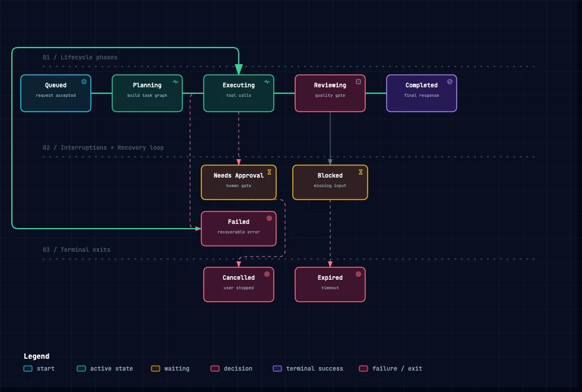Click 'quality gate' subtitle text
Viewport: 582px width, 392px height.
click(330, 96)
